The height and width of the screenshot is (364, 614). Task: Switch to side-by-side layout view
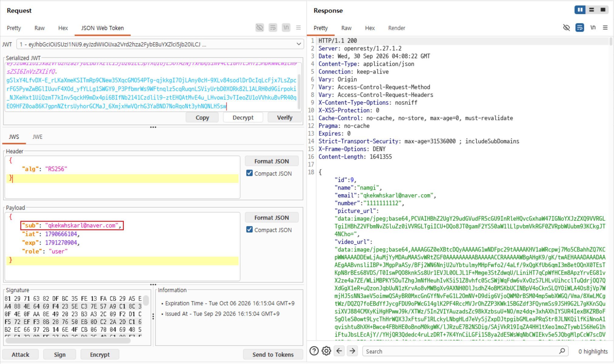(580, 10)
